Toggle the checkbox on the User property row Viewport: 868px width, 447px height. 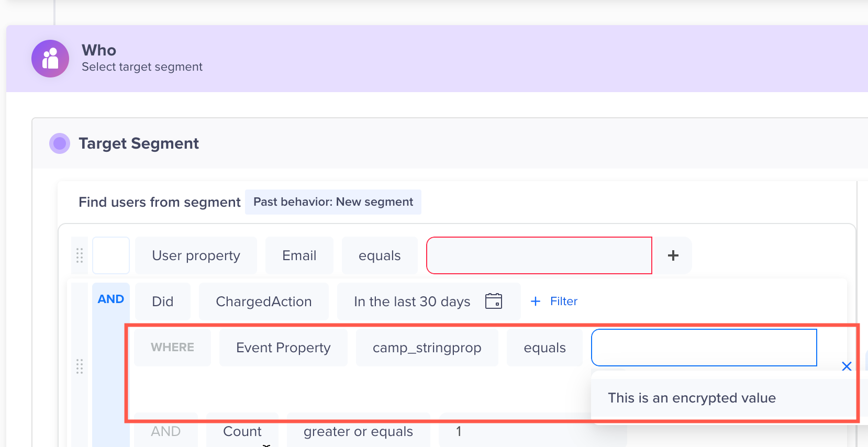tap(110, 255)
